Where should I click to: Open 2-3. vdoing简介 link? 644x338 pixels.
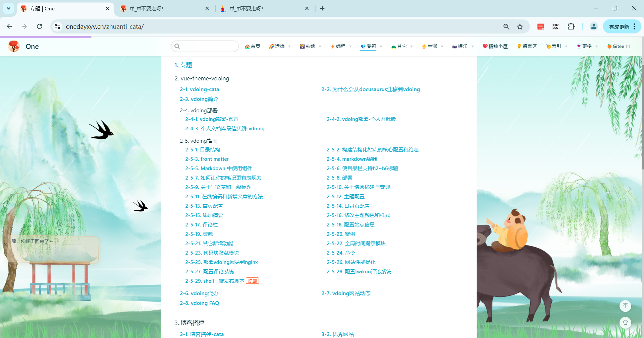pyautogui.click(x=199, y=99)
